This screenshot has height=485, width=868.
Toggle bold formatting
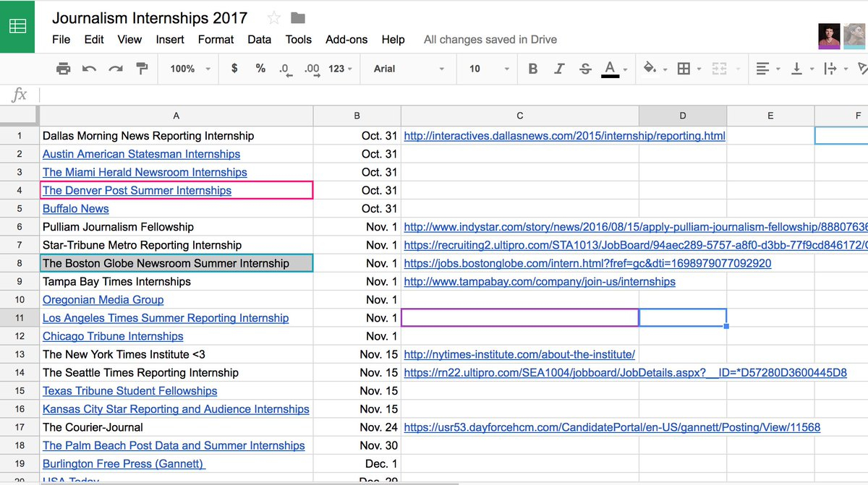tap(533, 69)
